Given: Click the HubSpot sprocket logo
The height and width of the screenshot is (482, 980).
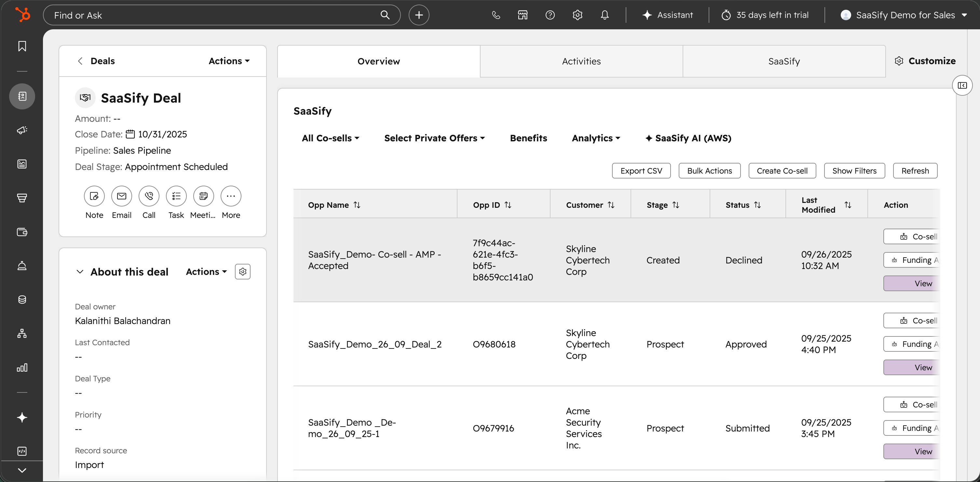Looking at the screenshot, I should pyautogui.click(x=22, y=15).
